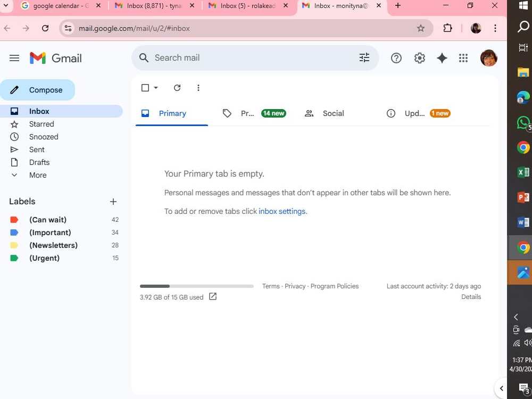532x399 pixels.
Task: Click the address bar URL
Action: (135, 29)
